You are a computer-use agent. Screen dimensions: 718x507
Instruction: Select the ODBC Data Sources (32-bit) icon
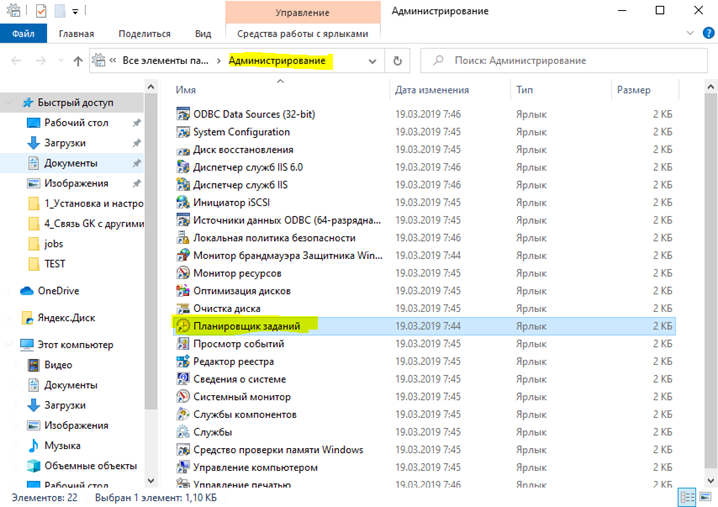[x=183, y=114]
